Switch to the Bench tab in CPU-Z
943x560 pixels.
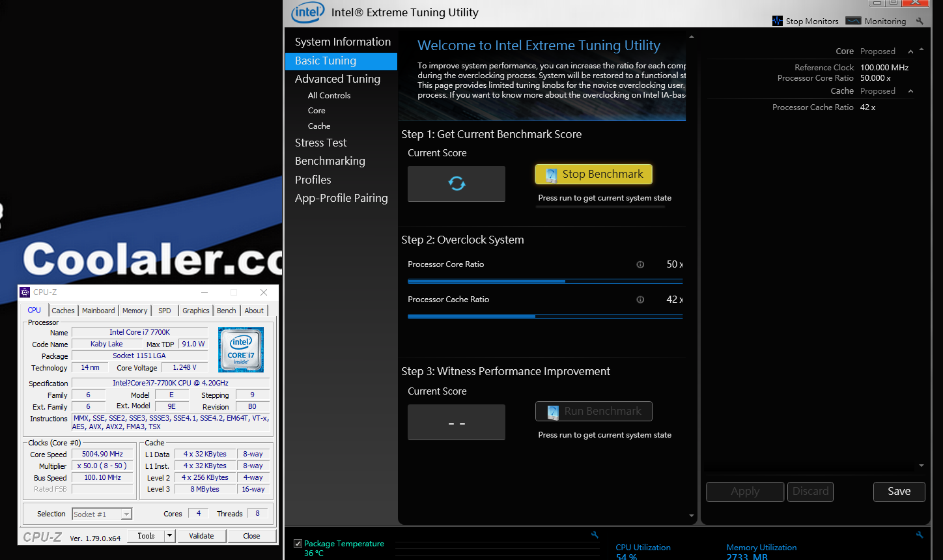coord(227,311)
